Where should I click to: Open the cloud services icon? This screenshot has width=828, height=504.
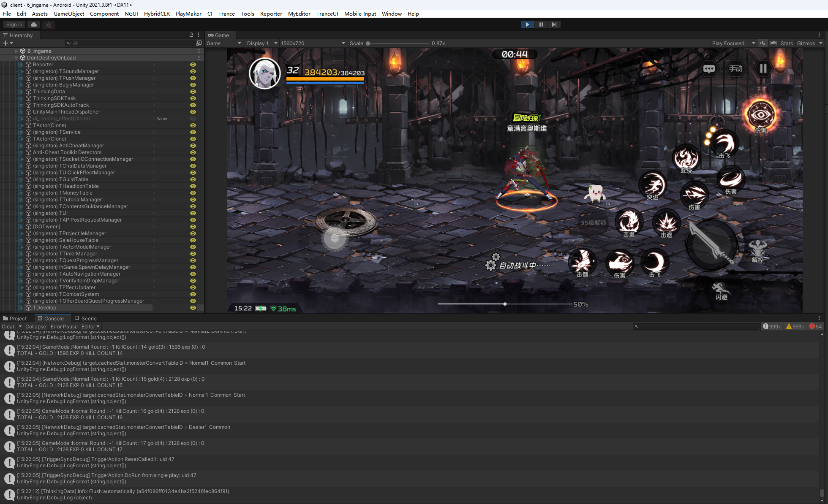[x=34, y=24]
